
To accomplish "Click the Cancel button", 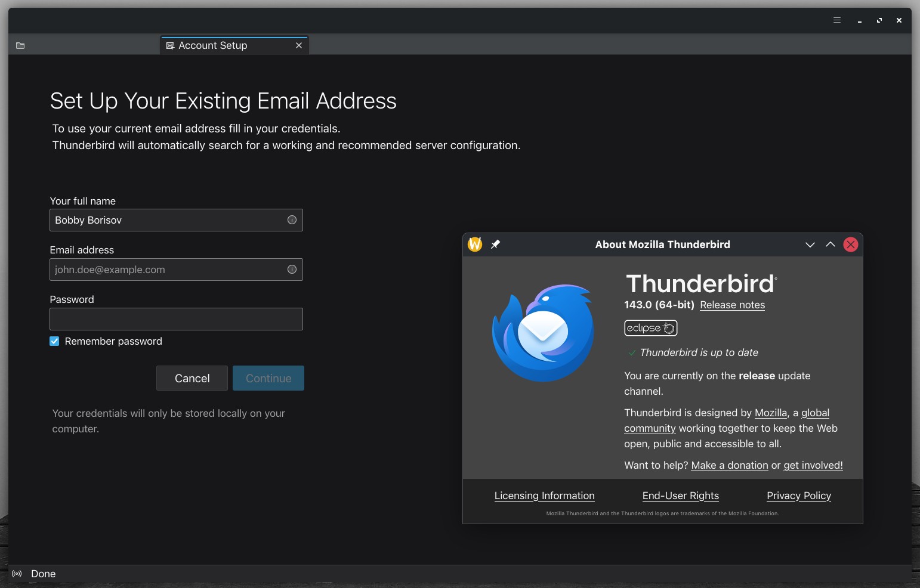I will click(192, 378).
